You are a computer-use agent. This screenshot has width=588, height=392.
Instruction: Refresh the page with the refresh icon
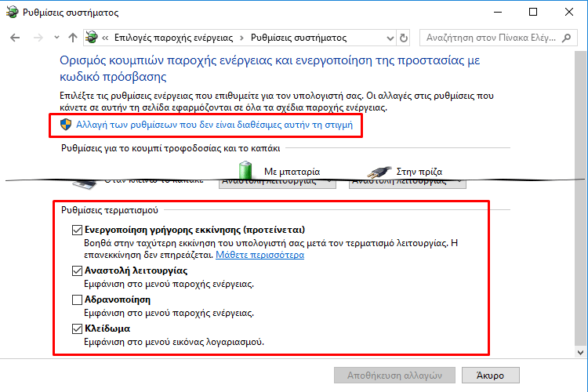click(x=404, y=38)
